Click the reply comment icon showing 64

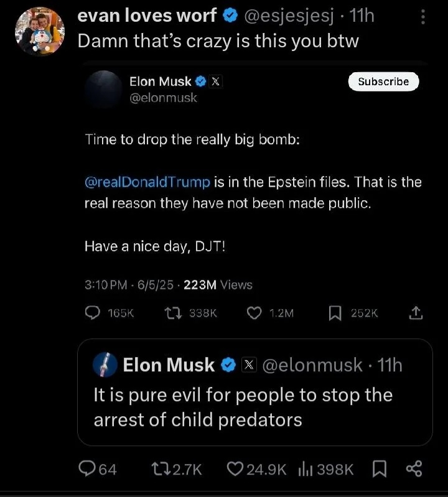point(88,470)
